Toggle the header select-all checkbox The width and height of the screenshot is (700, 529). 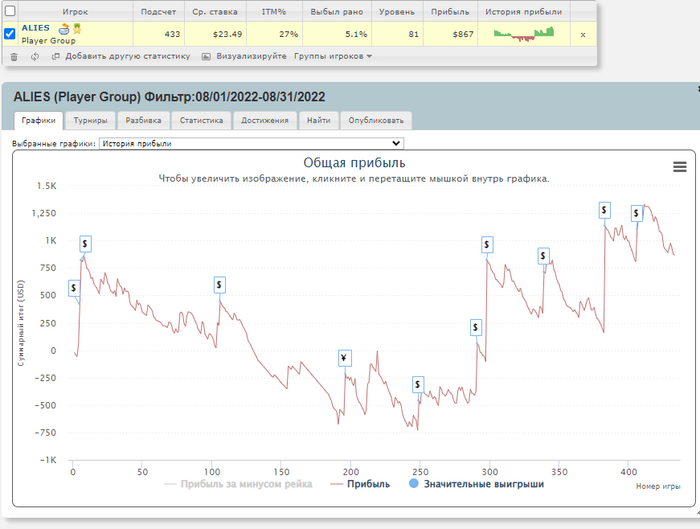click(9, 11)
